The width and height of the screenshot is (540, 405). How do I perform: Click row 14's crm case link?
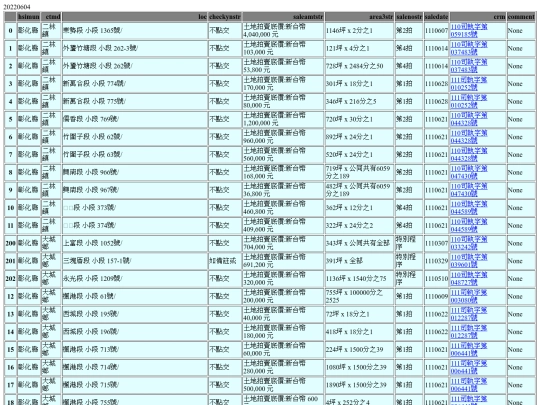click(x=469, y=332)
